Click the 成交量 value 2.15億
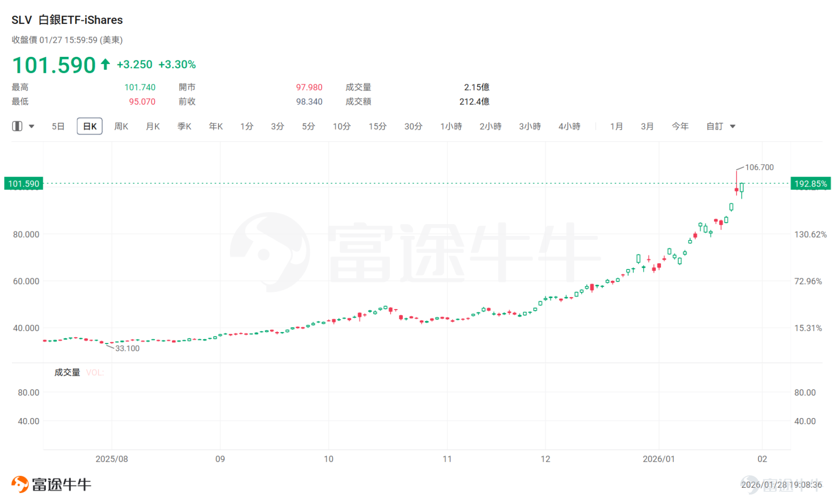834x504 pixels. pyautogui.click(x=476, y=87)
